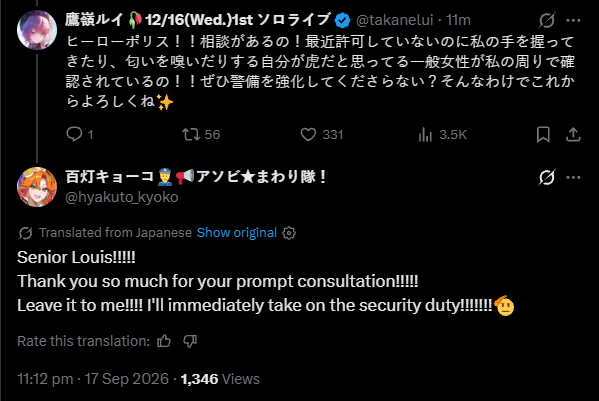Click the Grok icon on hyakuto_kyoko tweet
This screenshot has width=599, height=401.
point(547,177)
